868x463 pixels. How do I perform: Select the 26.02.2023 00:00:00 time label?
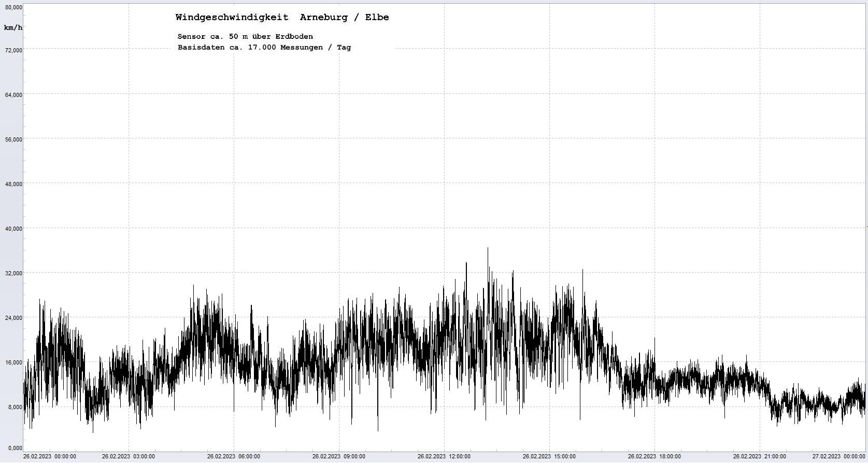coord(50,457)
